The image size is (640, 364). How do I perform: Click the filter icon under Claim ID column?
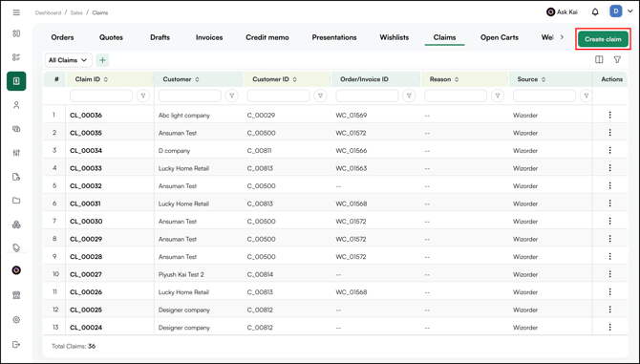click(143, 96)
